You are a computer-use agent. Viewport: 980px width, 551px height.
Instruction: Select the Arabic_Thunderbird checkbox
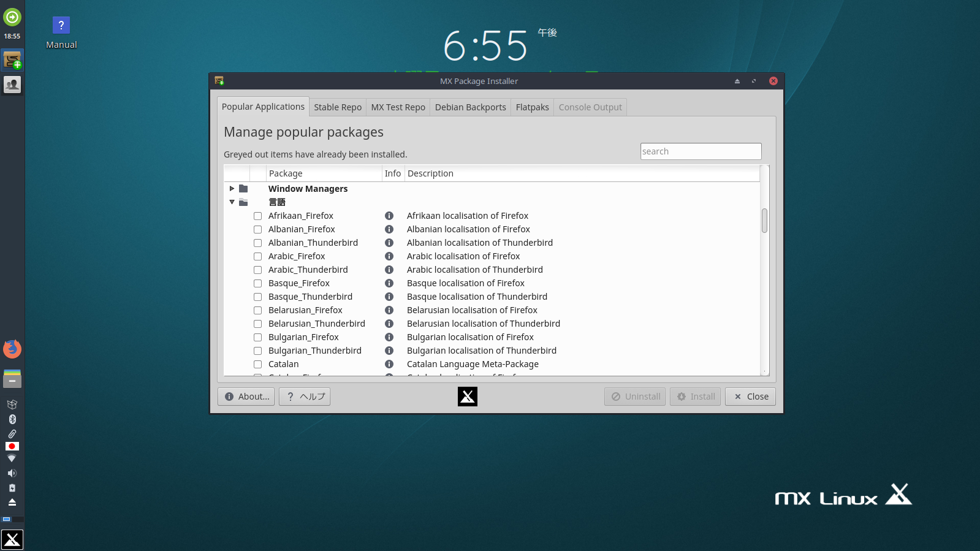(x=258, y=270)
